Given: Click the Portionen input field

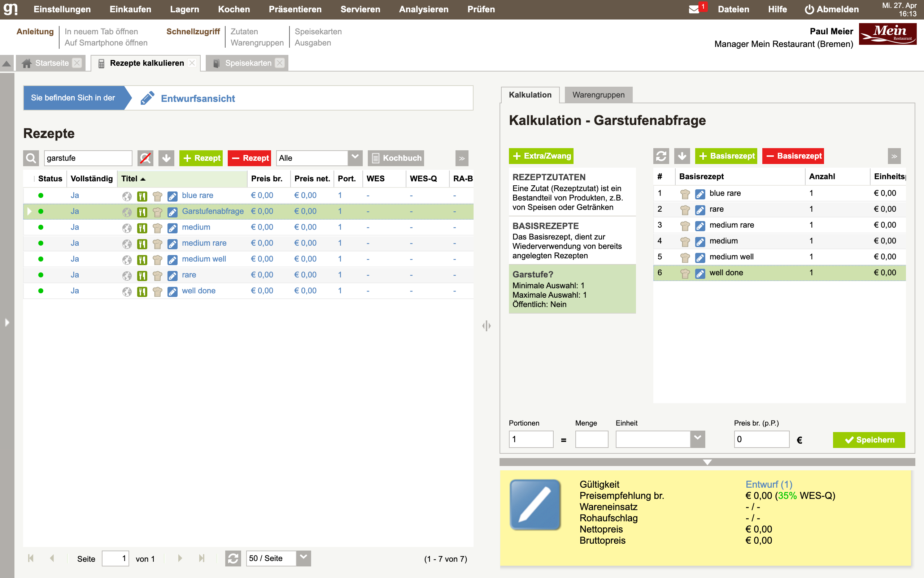Looking at the screenshot, I should click(531, 439).
